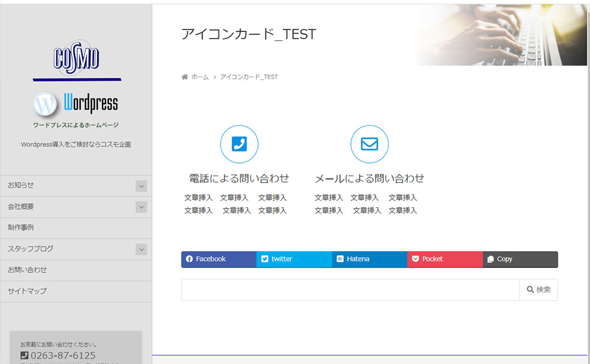Screen dimensions: 590x364
Task: Expand the 会社概要 submenu arrow
Action: (141, 207)
